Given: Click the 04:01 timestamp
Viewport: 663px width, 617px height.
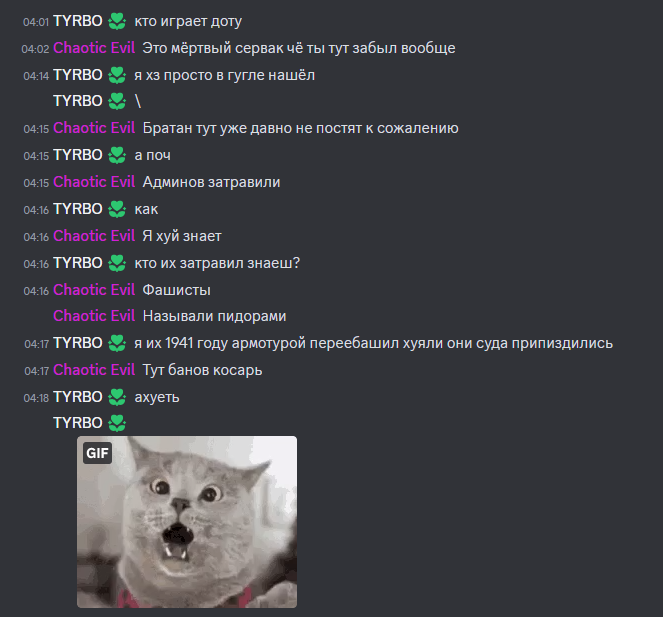Looking at the screenshot, I should 36,22.
